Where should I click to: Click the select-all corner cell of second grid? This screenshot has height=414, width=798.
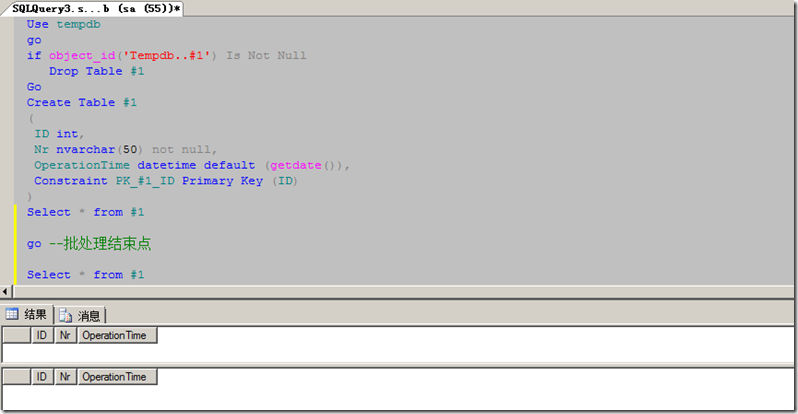[17, 377]
